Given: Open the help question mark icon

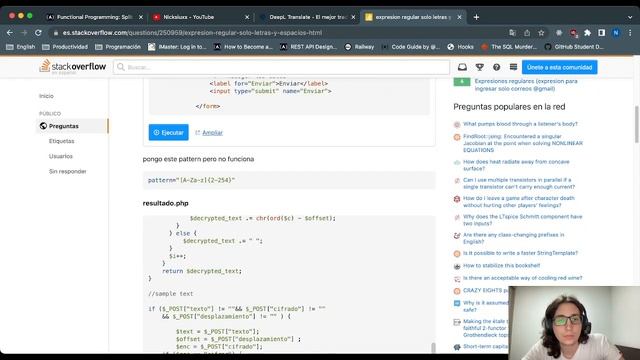Looking at the screenshot, I should (x=496, y=67).
